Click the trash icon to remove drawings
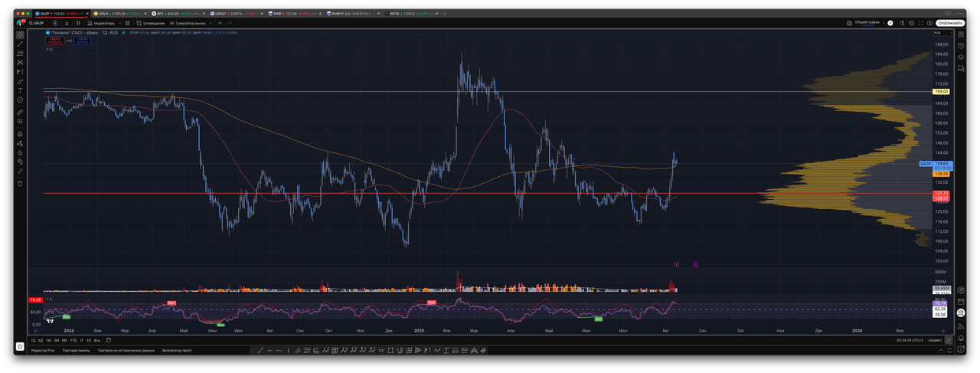Screen dimensions: 980x373 click(20, 184)
